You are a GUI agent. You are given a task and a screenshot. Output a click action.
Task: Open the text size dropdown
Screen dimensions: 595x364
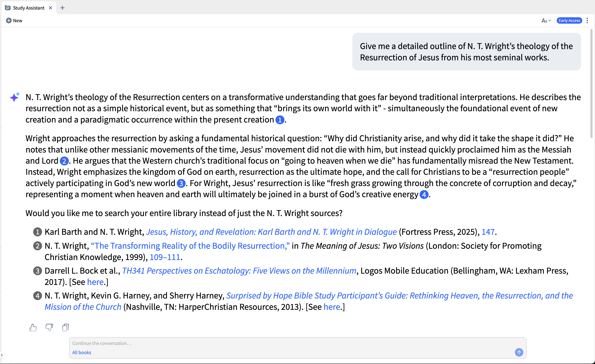pos(546,20)
